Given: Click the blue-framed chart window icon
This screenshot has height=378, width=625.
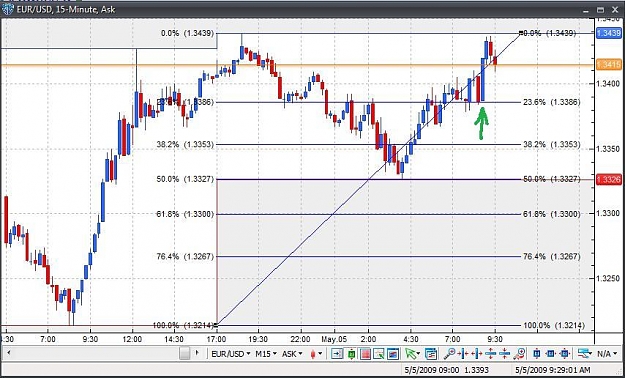Looking at the screenshot, I should [393, 354].
